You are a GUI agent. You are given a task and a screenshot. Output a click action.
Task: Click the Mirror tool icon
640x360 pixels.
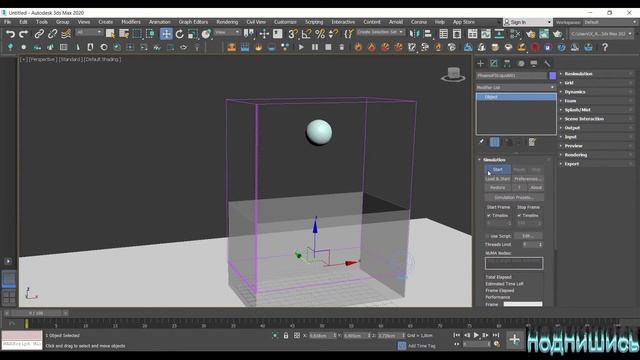(x=414, y=34)
